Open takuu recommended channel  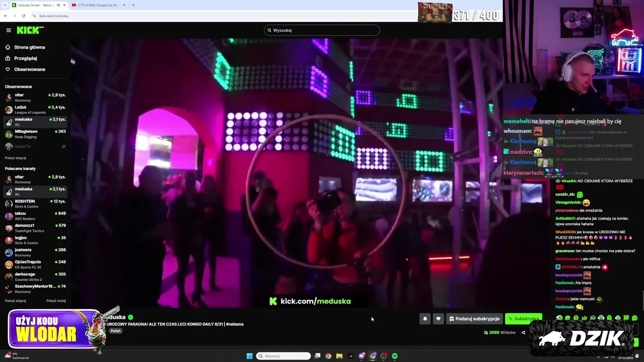(x=35, y=215)
